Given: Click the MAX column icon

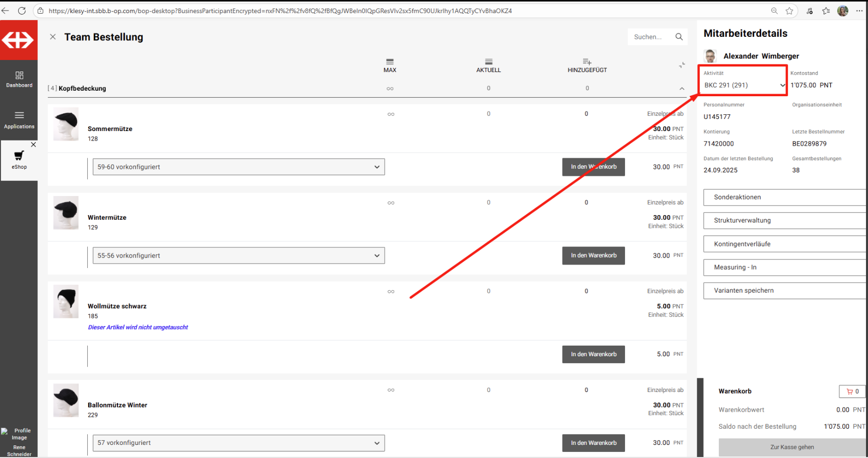Looking at the screenshot, I should pos(390,62).
